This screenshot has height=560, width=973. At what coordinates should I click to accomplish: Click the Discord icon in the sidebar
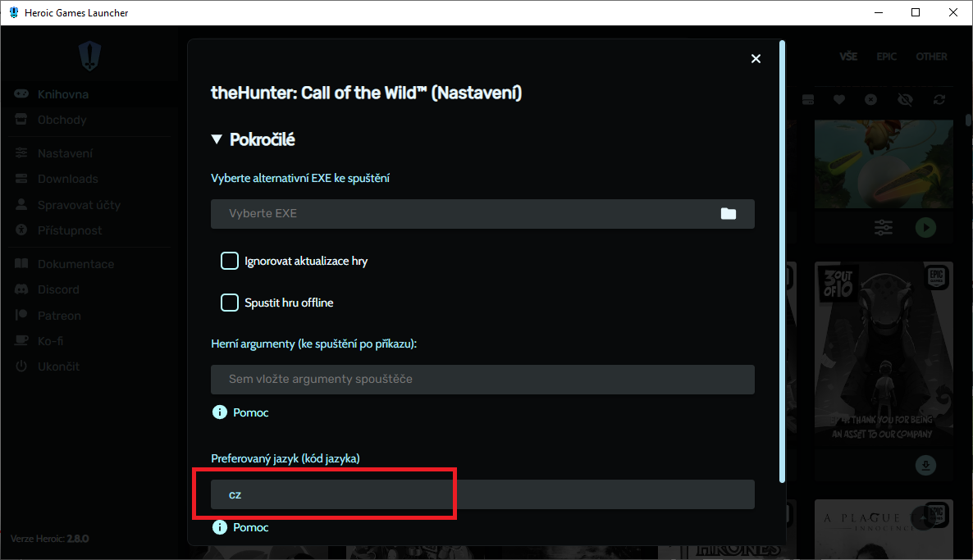[x=22, y=289]
